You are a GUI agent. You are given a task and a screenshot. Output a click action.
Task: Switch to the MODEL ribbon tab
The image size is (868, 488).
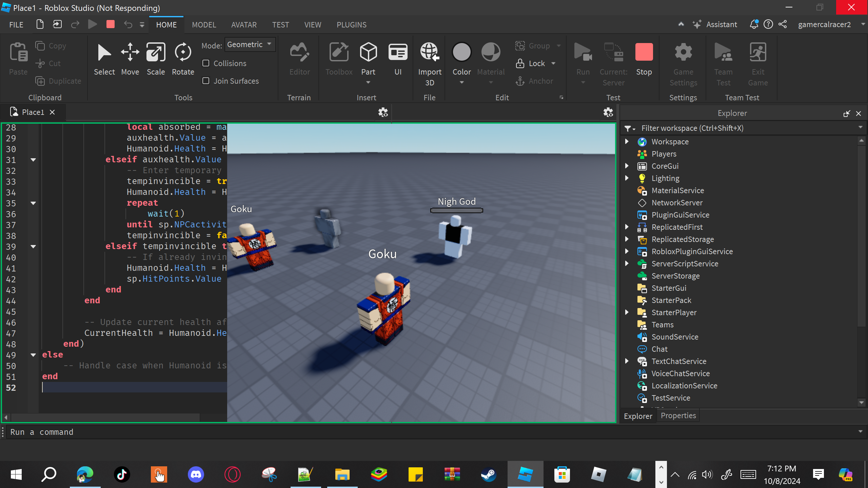(x=204, y=25)
